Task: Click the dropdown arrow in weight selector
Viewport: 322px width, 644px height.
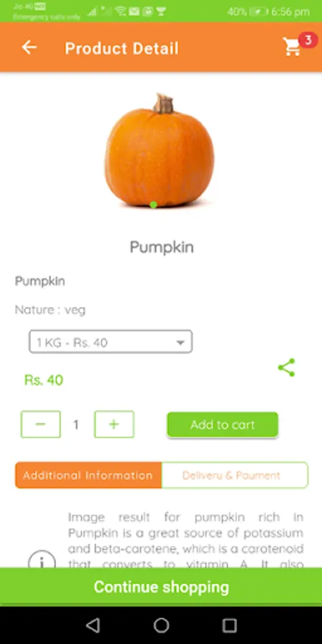Action: pyautogui.click(x=180, y=343)
